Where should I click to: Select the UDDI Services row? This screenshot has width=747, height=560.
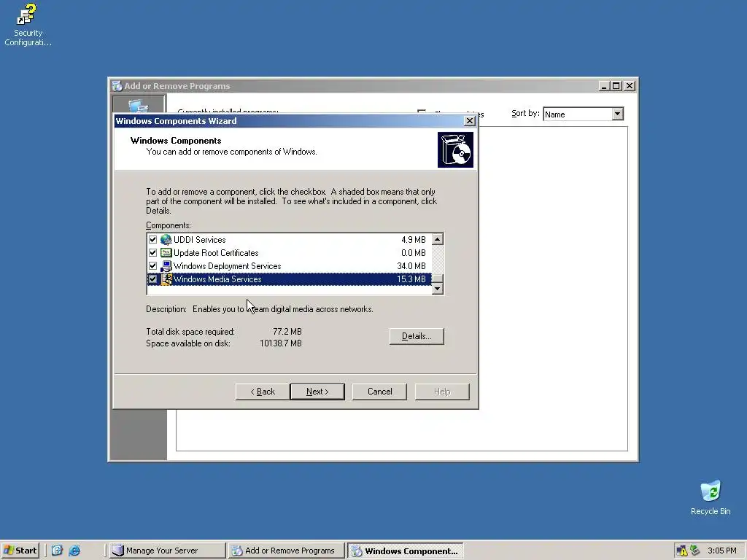tap(289, 239)
